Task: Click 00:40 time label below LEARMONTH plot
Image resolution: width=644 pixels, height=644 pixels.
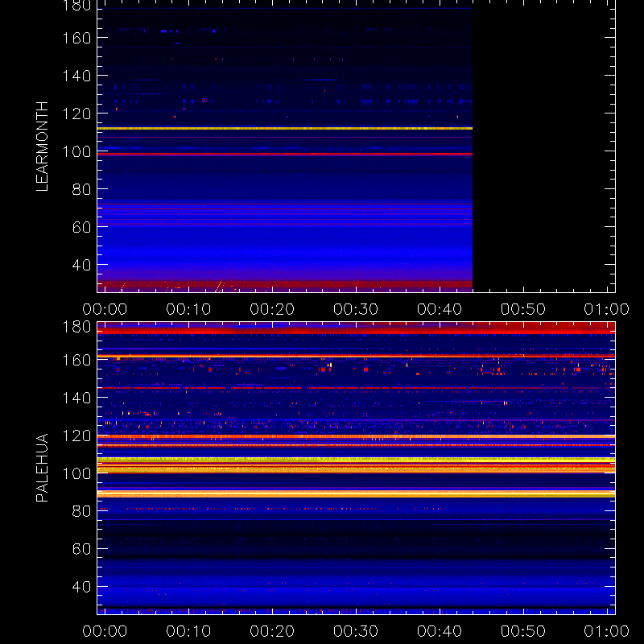Action: (x=440, y=309)
